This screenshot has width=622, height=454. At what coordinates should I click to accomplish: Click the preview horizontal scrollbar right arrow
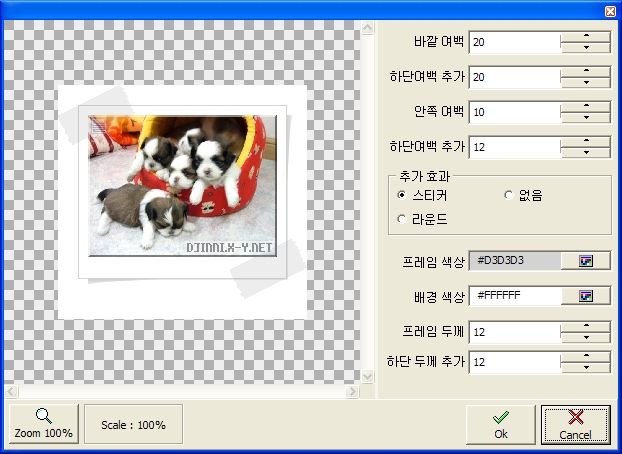352,392
